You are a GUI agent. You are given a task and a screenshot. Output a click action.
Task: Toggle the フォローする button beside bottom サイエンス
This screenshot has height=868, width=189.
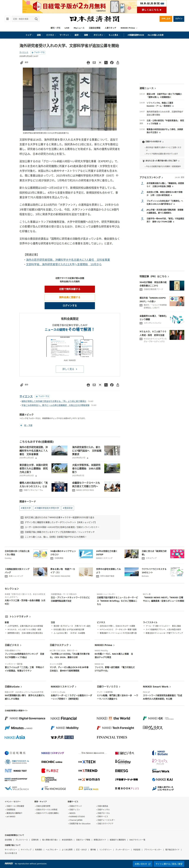click(x=42, y=396)
